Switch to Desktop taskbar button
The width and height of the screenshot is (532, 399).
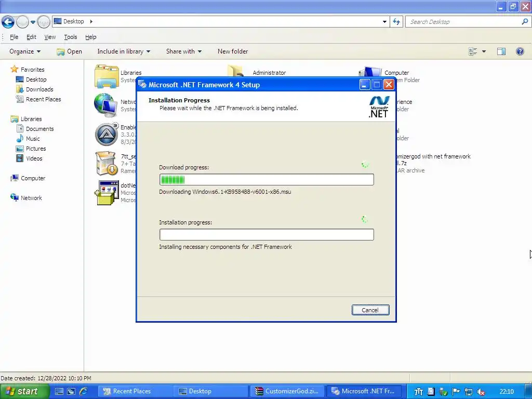click(212, 391)
